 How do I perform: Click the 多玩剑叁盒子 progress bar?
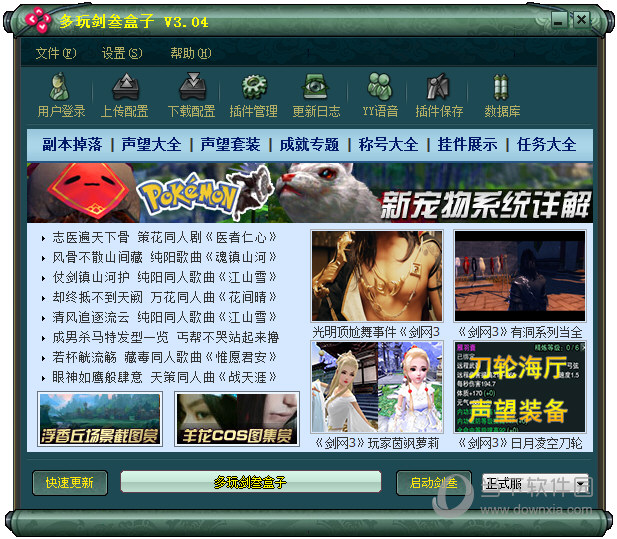click(251, 482)
